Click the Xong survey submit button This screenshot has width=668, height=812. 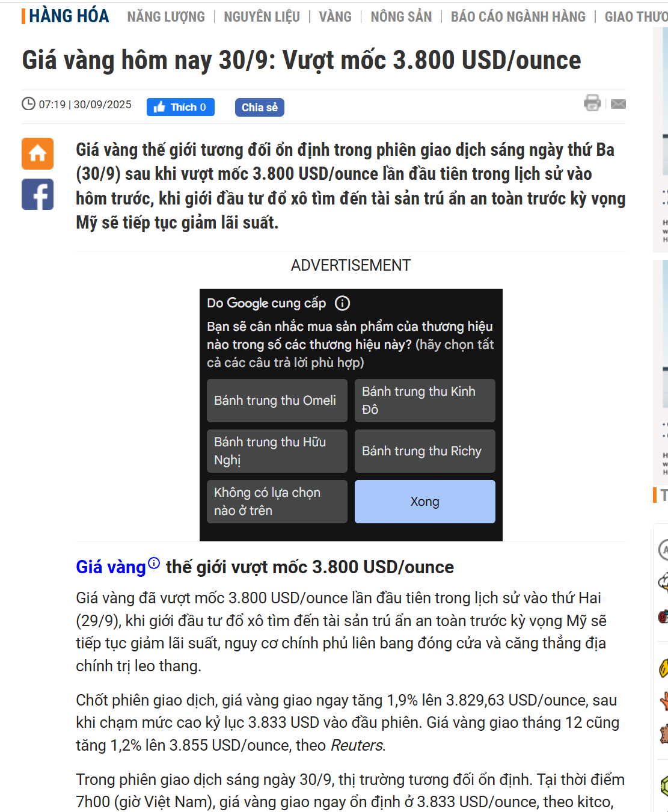(425, 502)
